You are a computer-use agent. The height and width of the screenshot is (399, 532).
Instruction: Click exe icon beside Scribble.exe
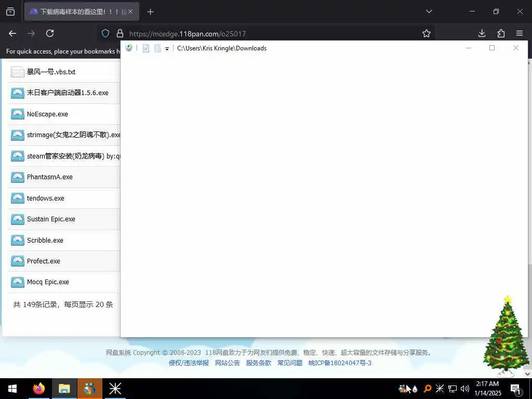[17, 240]
